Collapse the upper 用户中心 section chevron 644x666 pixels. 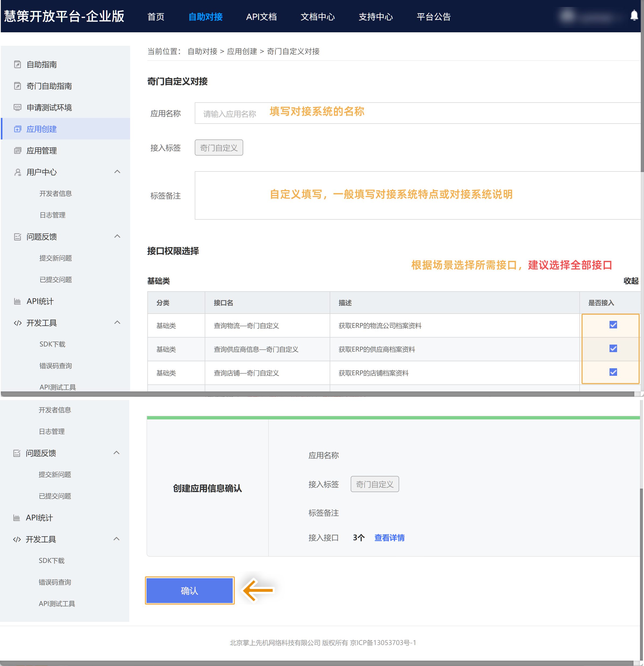(117, 171)
